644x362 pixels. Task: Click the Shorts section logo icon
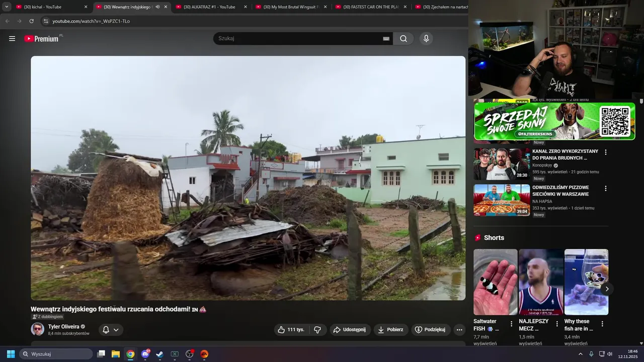477,238
